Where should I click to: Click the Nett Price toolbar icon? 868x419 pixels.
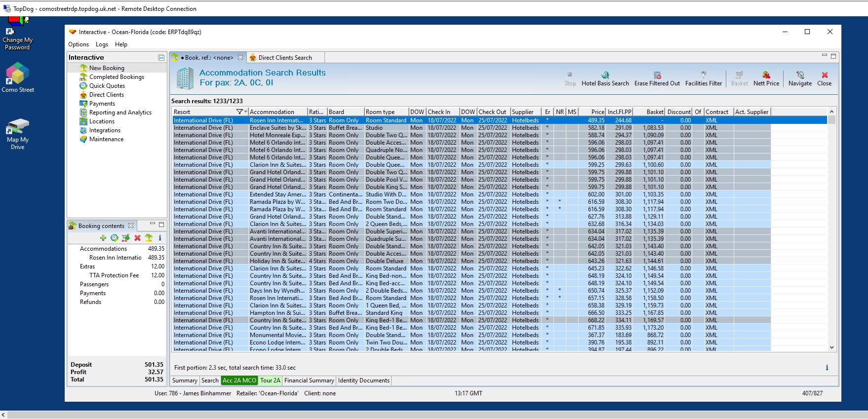click(766, 75)
